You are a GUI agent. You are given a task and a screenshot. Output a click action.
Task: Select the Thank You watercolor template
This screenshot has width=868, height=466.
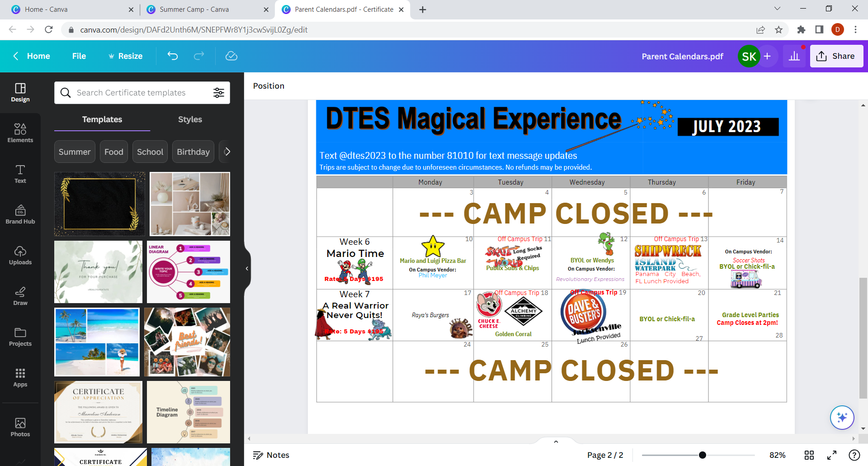[98, 272]
